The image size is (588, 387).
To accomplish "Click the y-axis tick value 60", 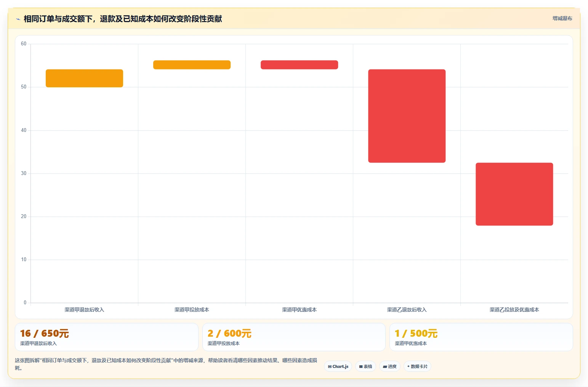I will click(x=24, y=44).
